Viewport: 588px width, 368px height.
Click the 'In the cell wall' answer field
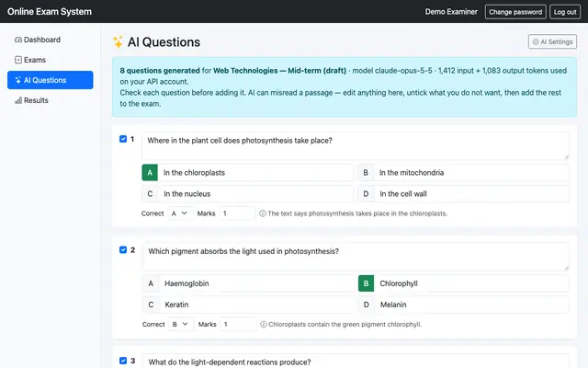pos(471,194)
